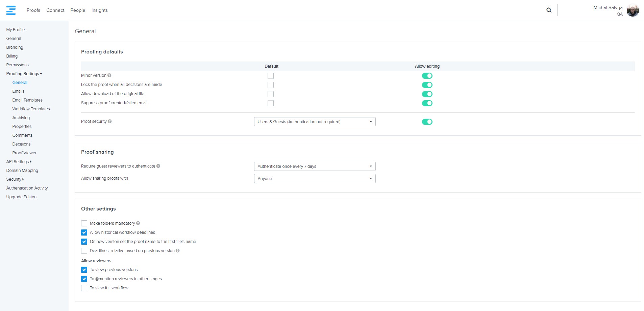Click the user profile avatar picture
This screenshot has height=311, width=644.
click(x=633, y=10)
